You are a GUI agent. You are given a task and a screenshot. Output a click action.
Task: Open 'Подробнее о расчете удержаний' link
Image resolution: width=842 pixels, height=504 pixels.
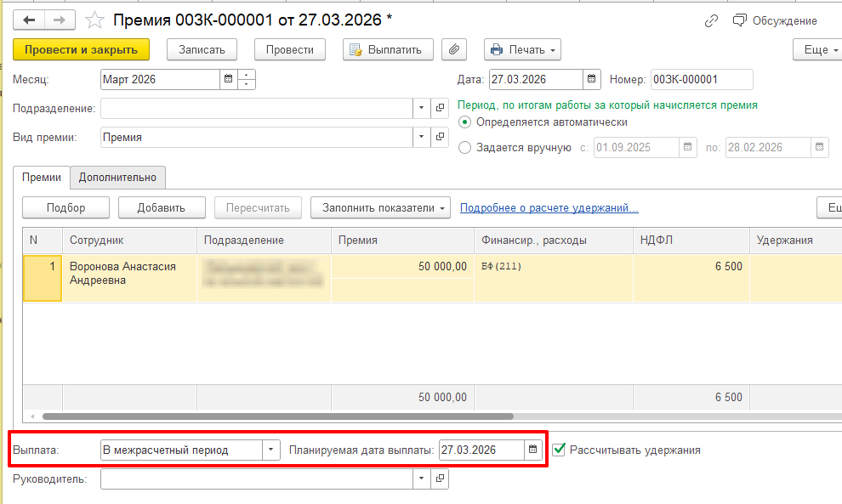click(x=549, y=207)
